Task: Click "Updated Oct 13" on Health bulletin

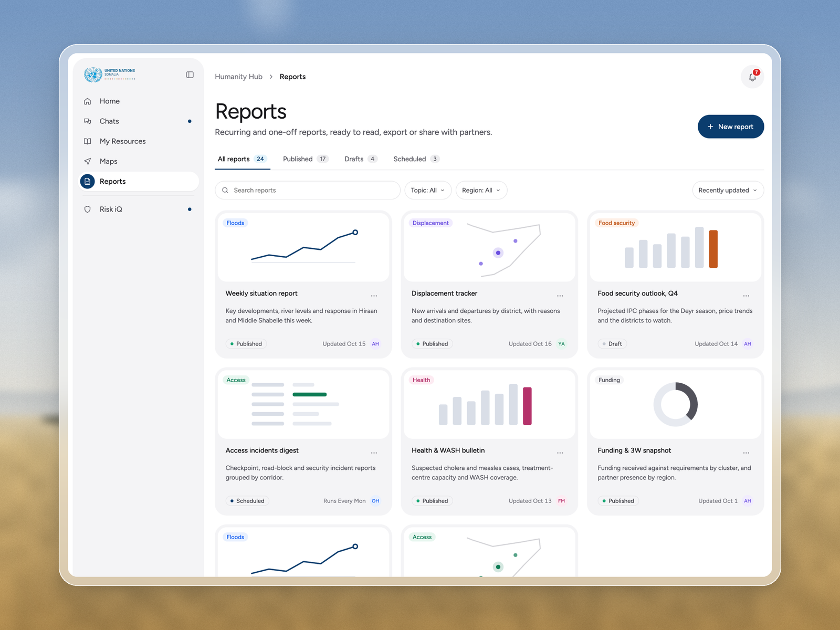Action: click(x=530, y=501)
